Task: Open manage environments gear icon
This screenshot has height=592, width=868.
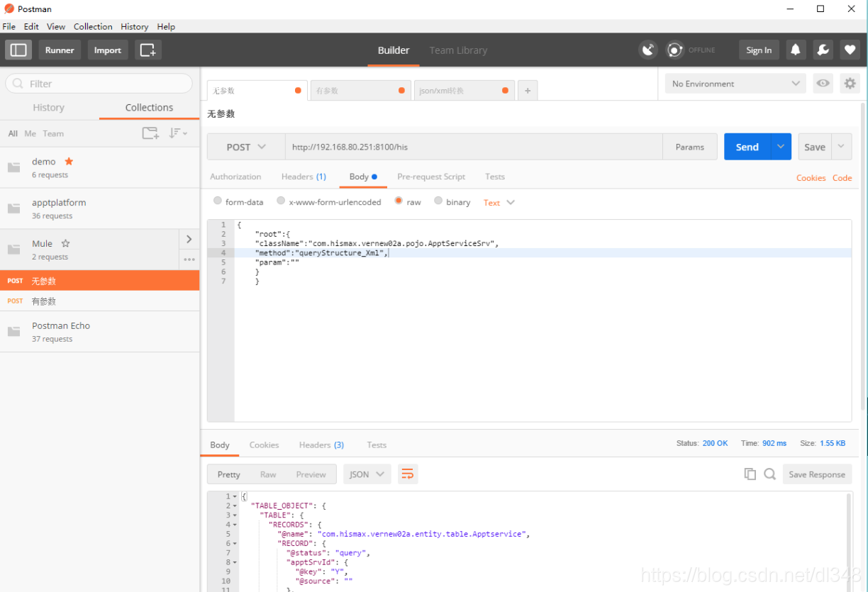Action: point(850,84)
